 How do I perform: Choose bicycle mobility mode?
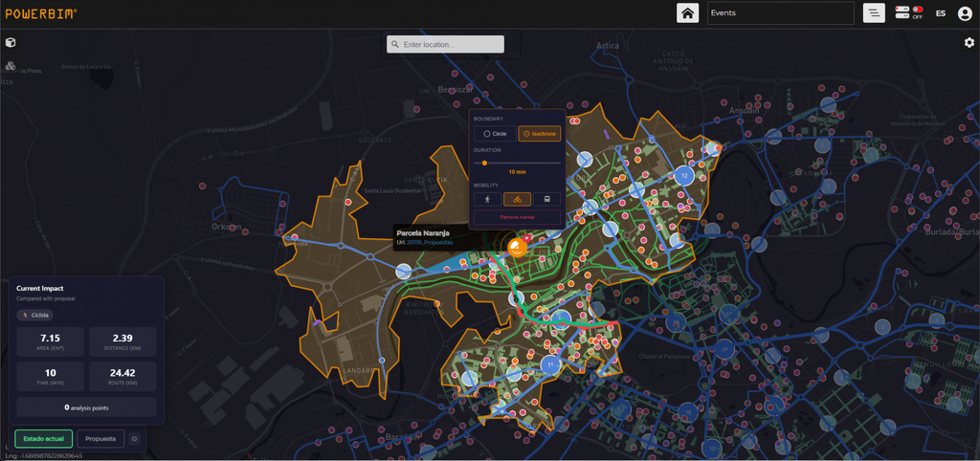517,199
